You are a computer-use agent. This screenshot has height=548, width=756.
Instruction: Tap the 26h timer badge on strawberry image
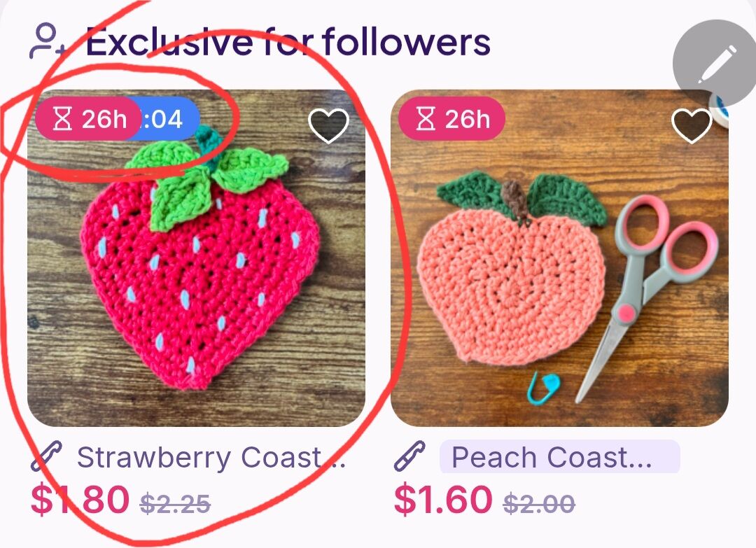point(87,118)
